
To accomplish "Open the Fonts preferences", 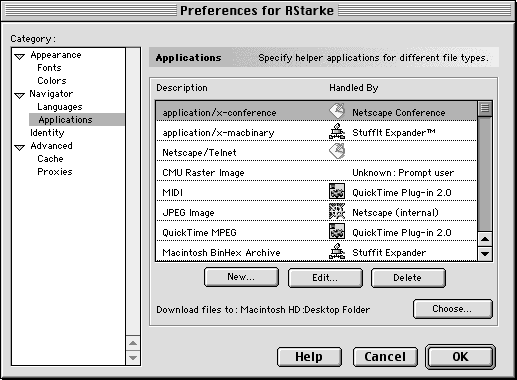I will [49, 68].
